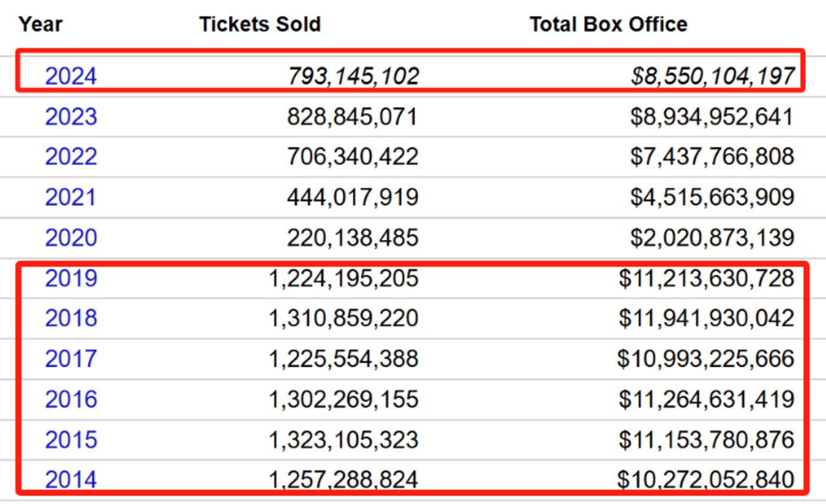Open the 2024 year link
The image size is (826, 504).
tap(71, 77)
